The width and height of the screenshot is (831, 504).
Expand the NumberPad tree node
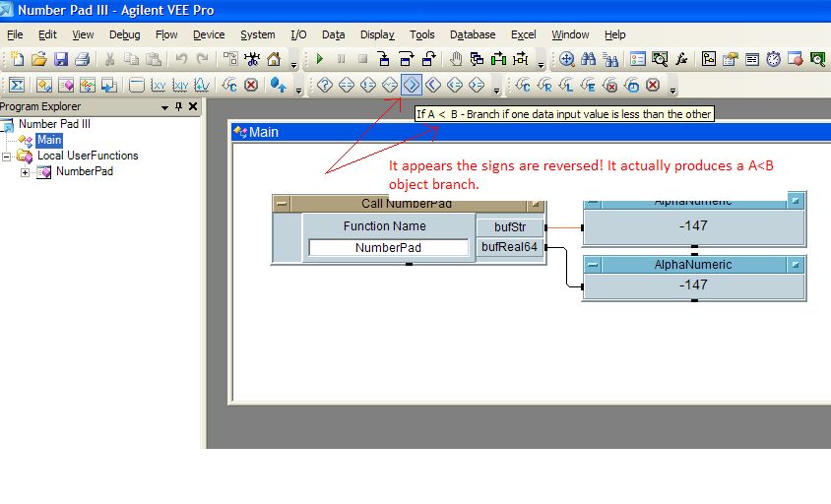(x=25, y=172)
